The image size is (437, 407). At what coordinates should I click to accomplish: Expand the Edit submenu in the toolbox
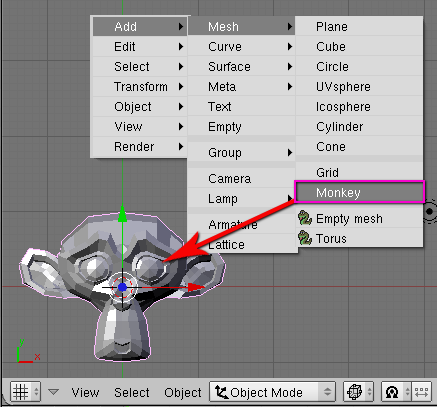click(x=140, y=46)
